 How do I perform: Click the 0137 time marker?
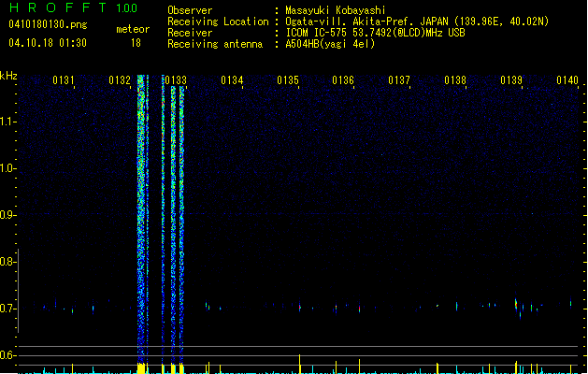click(399, 80)
